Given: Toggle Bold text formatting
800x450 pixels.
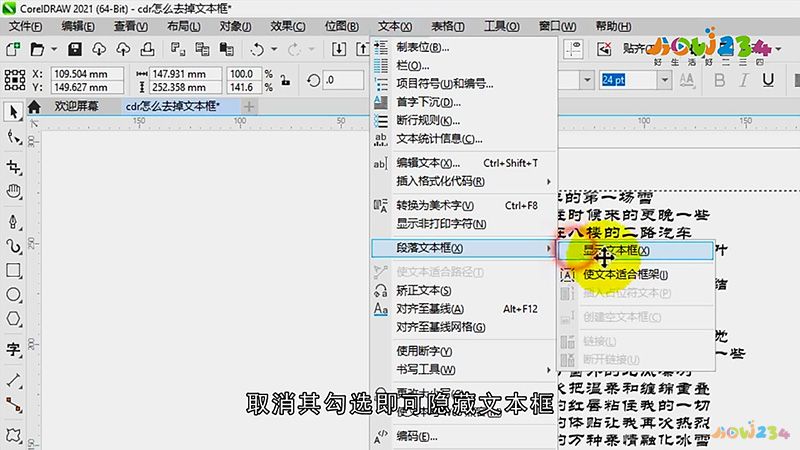Looking at the screenshot, I should (x=719, y=80).
